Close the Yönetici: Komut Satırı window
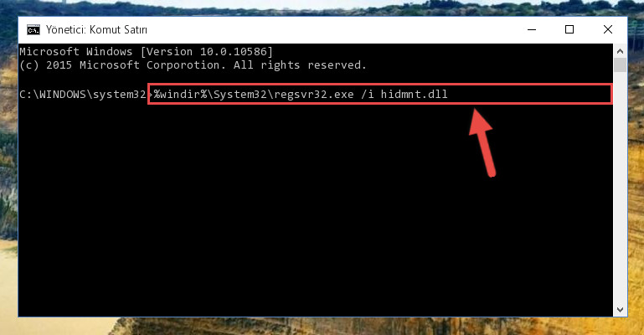The width and height of the screenshot is (644, 335). 608,29
